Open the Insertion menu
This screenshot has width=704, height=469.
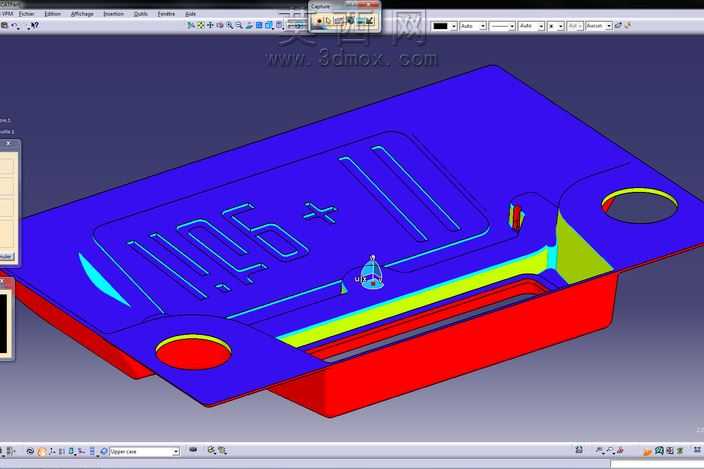pyautogui.click(x=113, y=14)
